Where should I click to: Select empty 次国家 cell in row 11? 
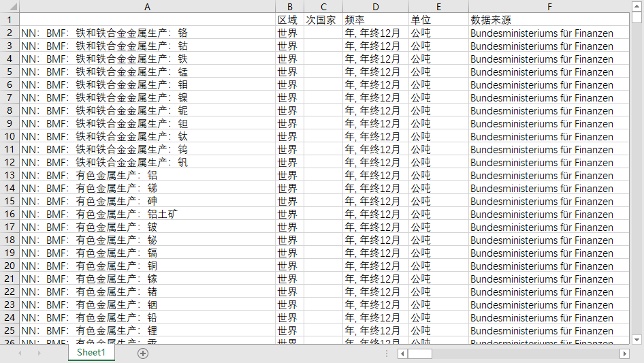tap(323, 149)
